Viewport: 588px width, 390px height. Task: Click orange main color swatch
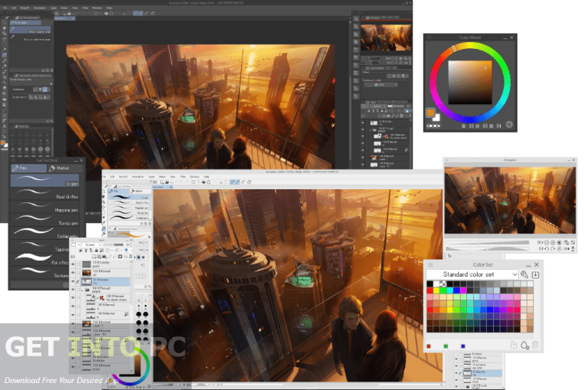click(430, 112)
